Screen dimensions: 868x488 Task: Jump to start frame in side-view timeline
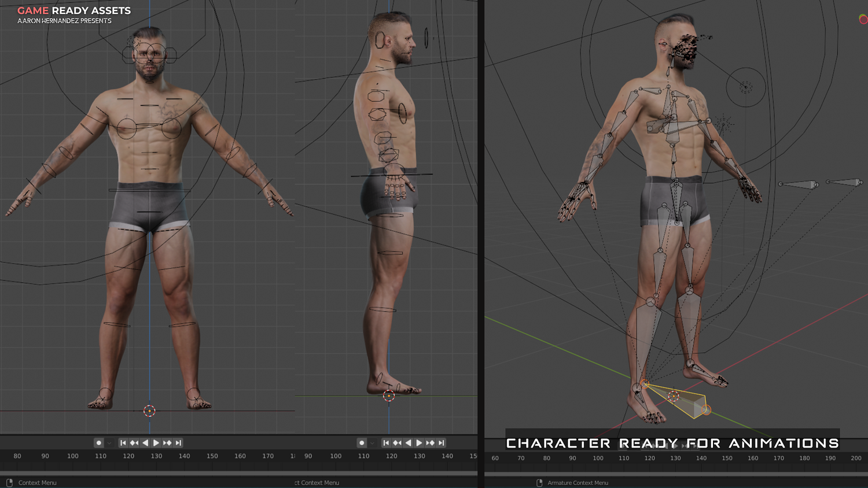(386, 443)
